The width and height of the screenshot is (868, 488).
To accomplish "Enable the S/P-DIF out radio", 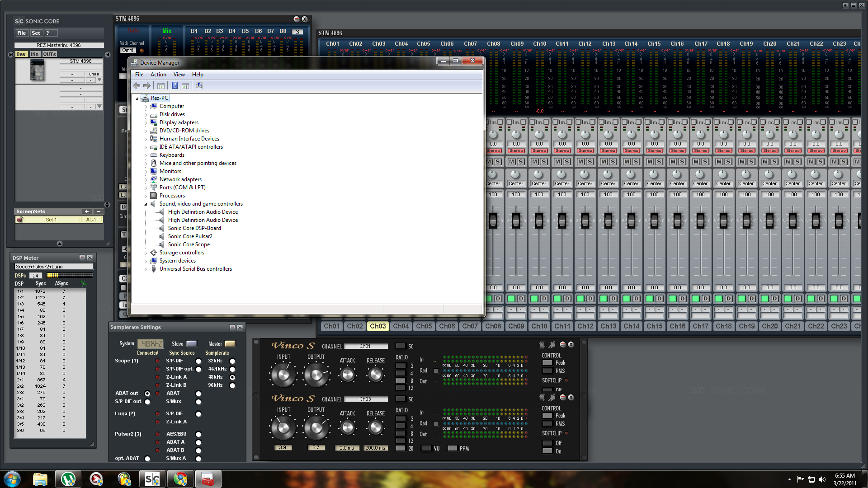I will coord(147,402).
